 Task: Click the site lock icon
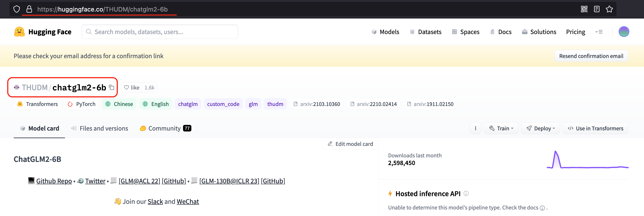point(29,9)
